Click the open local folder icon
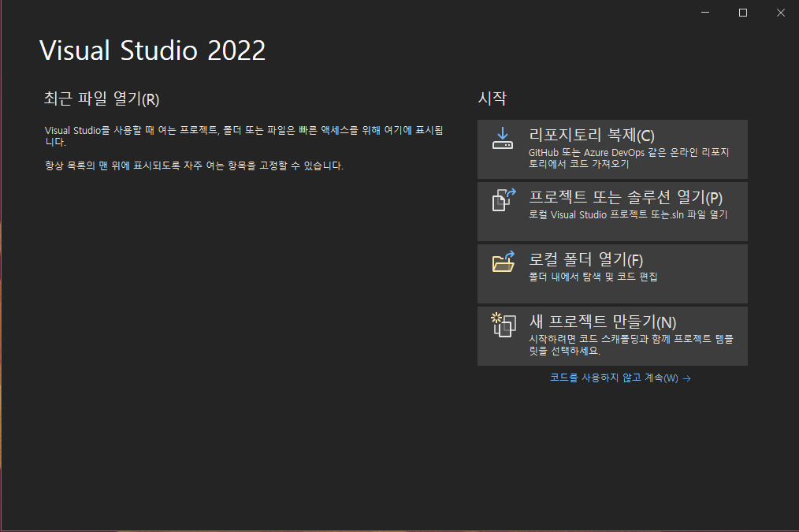 (x=504, y=262)
